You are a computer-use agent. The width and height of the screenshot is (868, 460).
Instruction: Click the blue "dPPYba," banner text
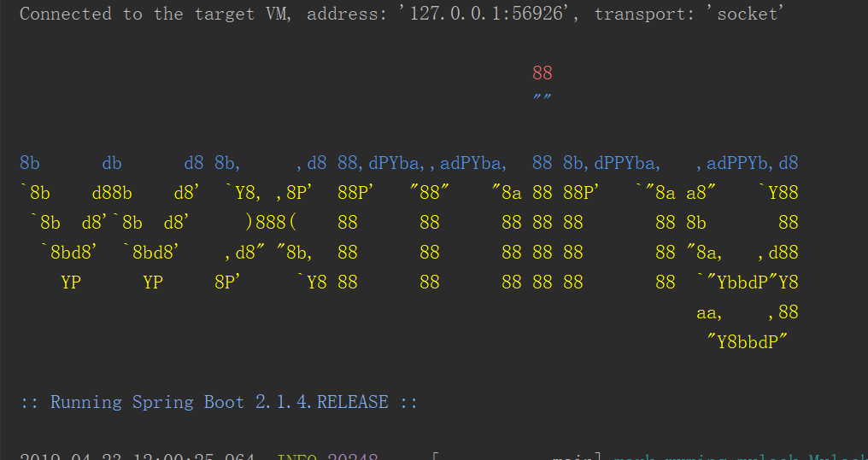point(627,163)
